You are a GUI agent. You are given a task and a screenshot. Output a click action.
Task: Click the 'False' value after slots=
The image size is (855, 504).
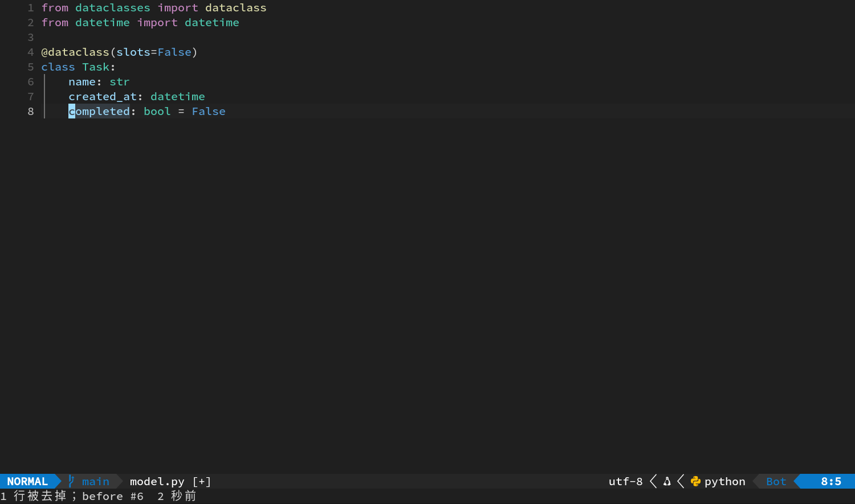point(174,52)
